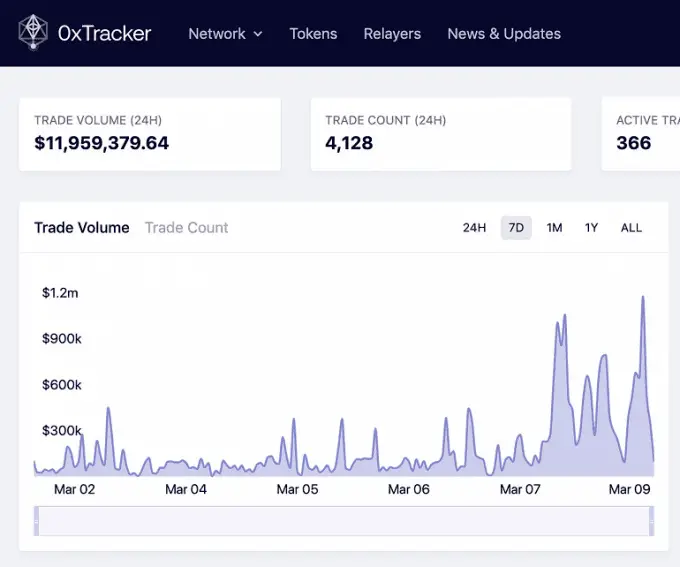Select the 24H time range
Screen dimensions: 680x567
[474, 228]
